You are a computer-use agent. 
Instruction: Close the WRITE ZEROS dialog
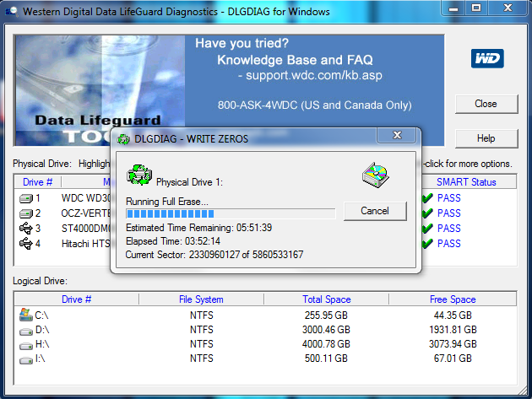pos(397,135)
